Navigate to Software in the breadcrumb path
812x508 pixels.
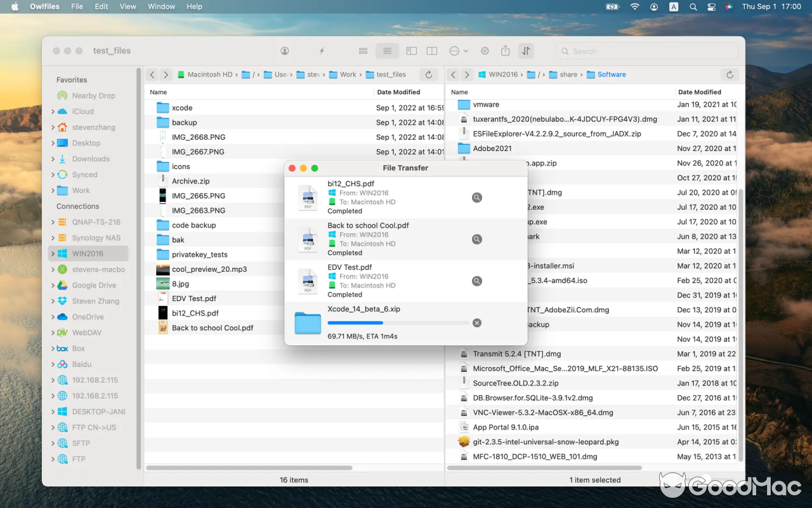tap(611, 74)
